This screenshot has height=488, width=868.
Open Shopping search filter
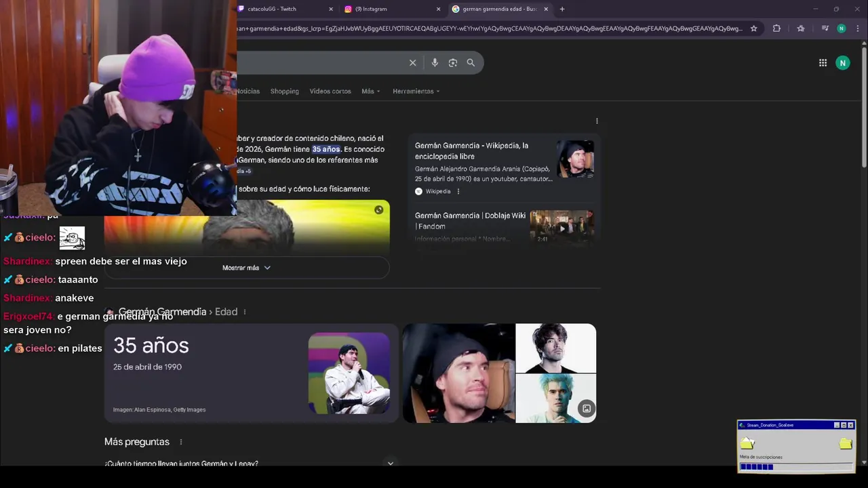(284, 91)
